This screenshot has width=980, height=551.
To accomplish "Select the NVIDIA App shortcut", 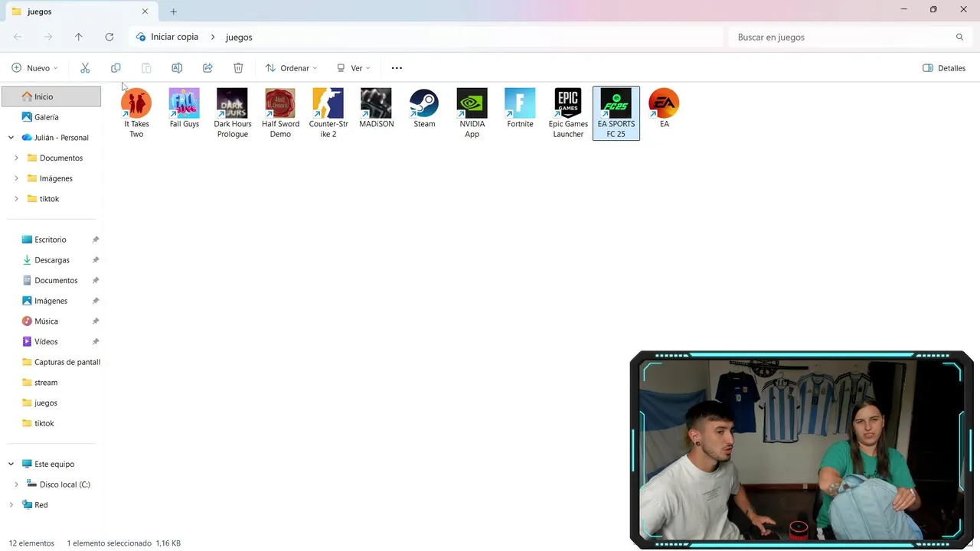I will [x=472, y=112].
